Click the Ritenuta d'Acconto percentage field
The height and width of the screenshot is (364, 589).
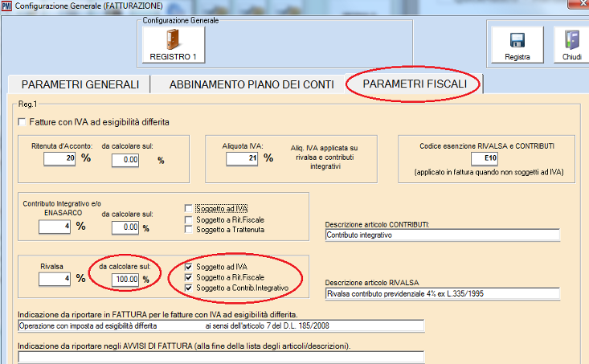pyautogui.click(x=59, y=158)
